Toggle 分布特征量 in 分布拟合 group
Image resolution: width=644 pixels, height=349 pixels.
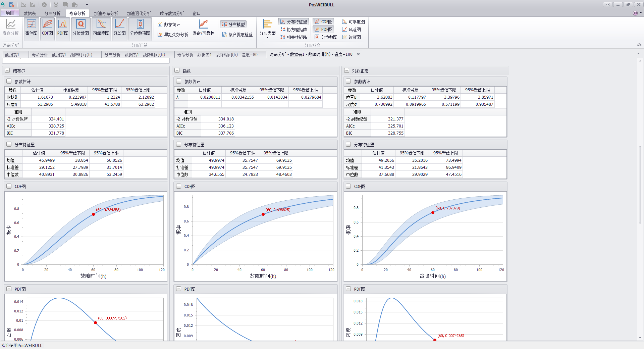[293, 22]
